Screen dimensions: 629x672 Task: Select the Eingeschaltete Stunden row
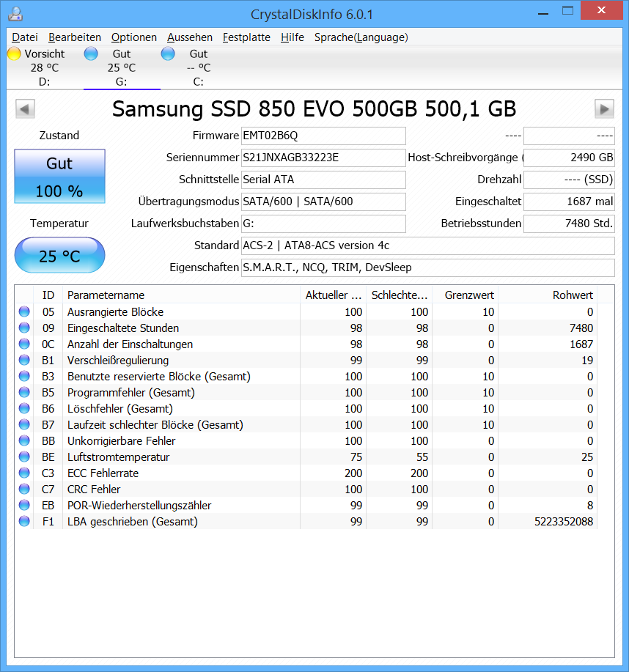(x=306, y=328)
